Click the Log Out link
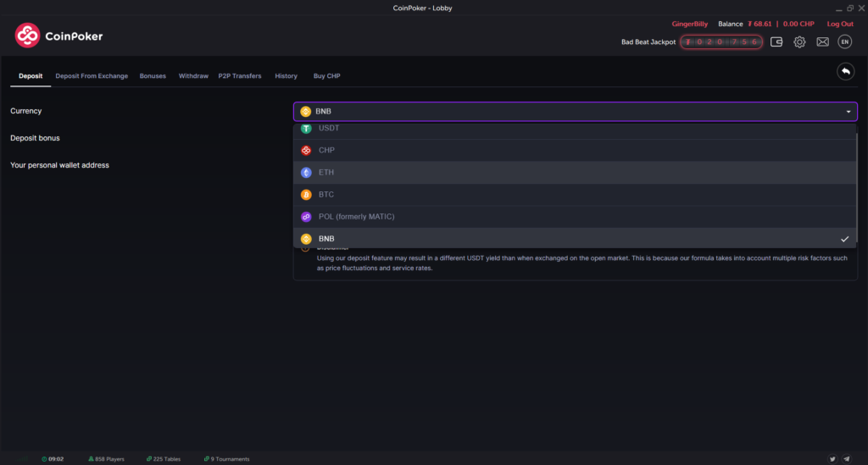The width and height of the screenshot is (868, 465). click(840, 24)
